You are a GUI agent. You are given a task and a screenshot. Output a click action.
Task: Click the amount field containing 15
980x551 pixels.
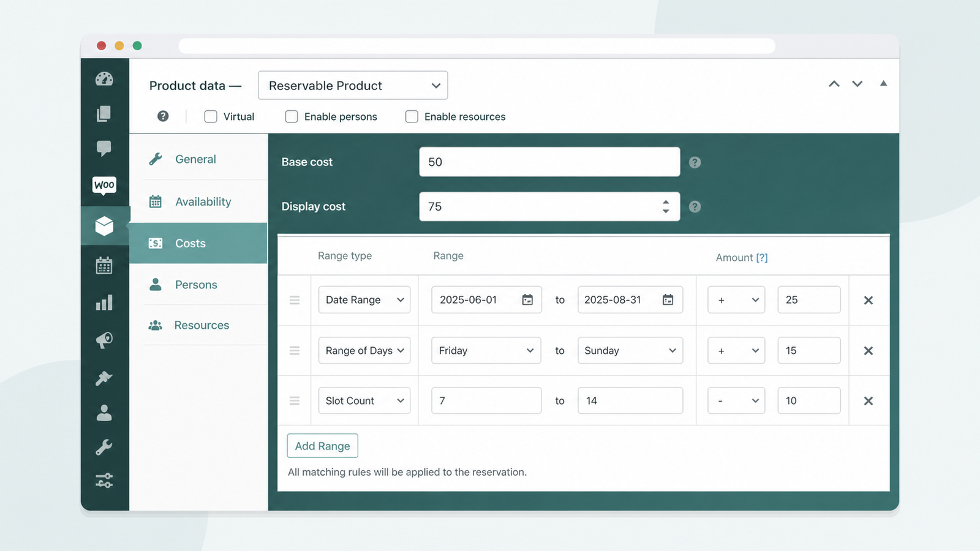809,351
